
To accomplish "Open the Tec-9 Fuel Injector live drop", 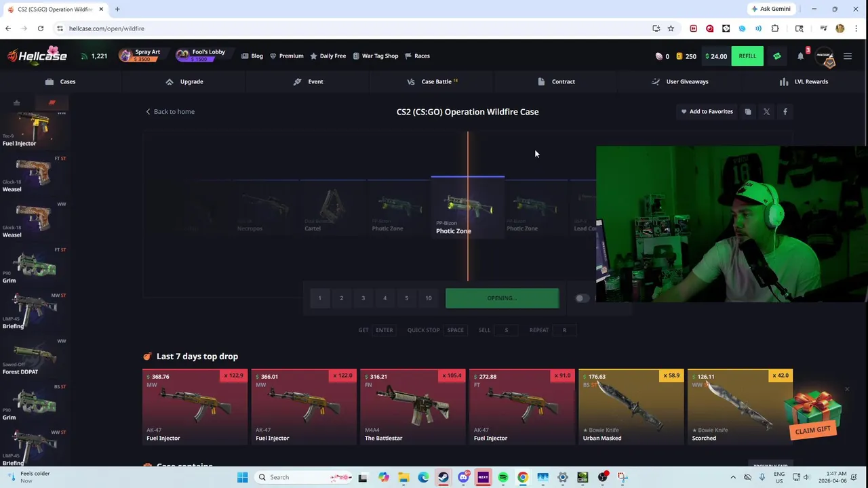I will (34, 129).
